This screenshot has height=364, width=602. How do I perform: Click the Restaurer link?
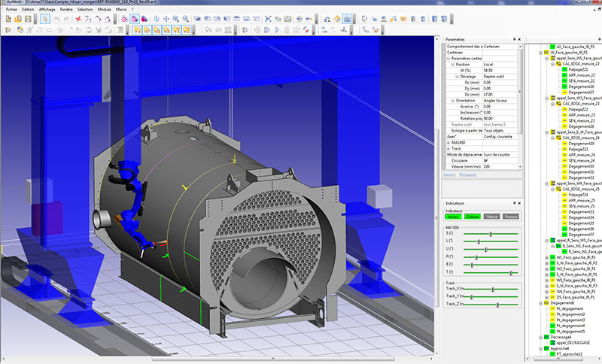point(468,174)
